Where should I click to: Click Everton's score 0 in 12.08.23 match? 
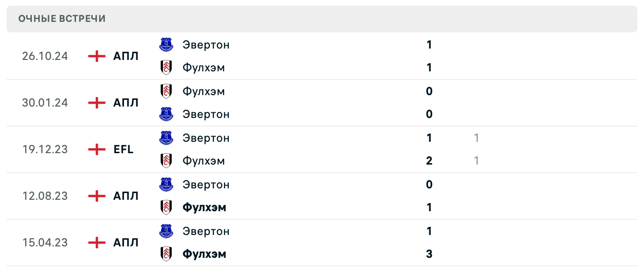coord(429,185)
